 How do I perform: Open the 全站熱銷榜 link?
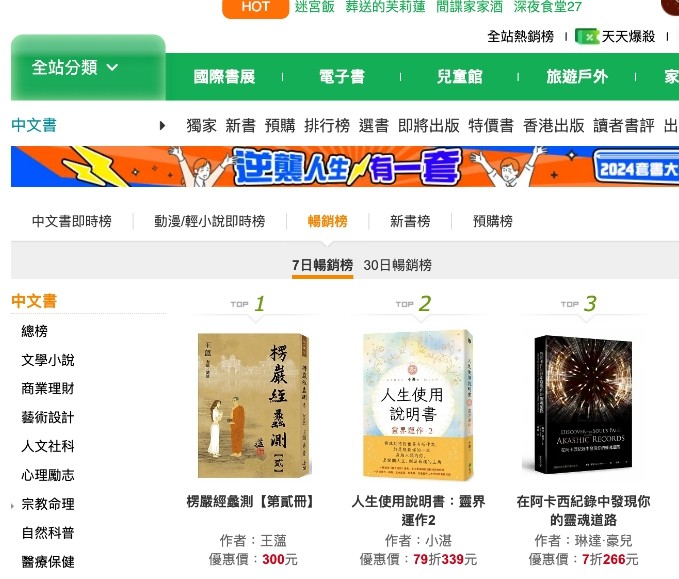pos(520,36)
